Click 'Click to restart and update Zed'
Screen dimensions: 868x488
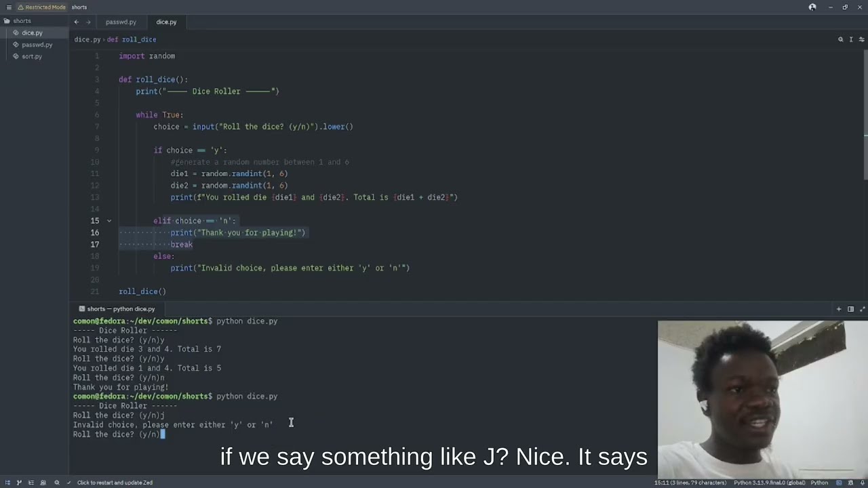coord(115,483)
